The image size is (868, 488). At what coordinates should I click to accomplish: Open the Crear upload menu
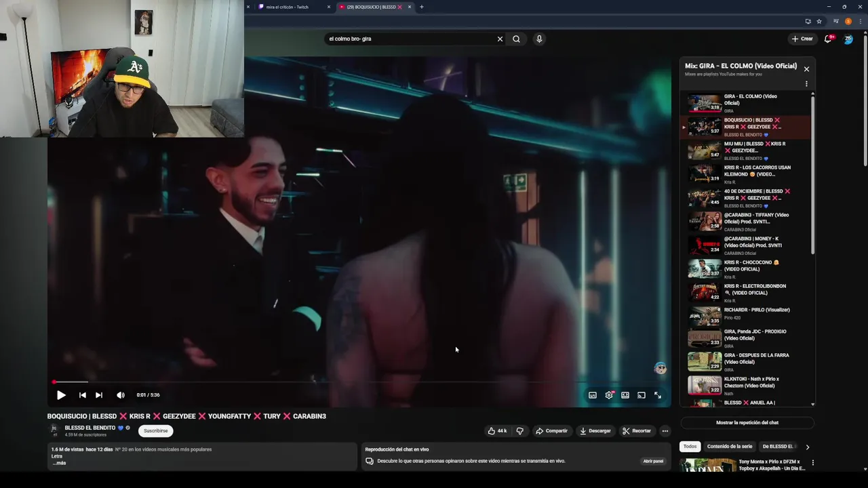coord(802,39)
